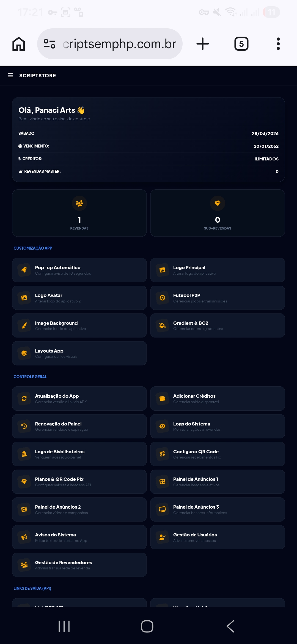297x644 pixels.
Task: Open Gradient & BG2 paint bucket icon
Action: tap(162, 326)
